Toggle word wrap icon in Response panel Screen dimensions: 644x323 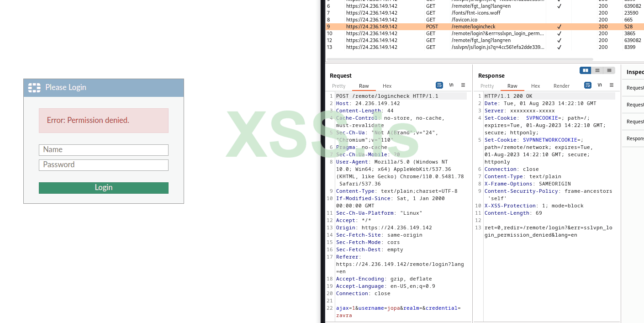[588, 85]
